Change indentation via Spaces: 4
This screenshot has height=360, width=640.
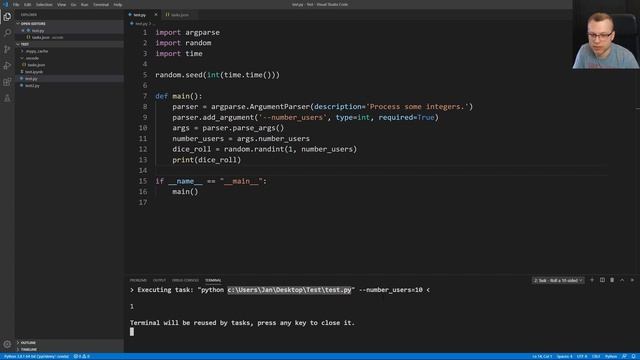pyautogui.click(x=564, y=356)
